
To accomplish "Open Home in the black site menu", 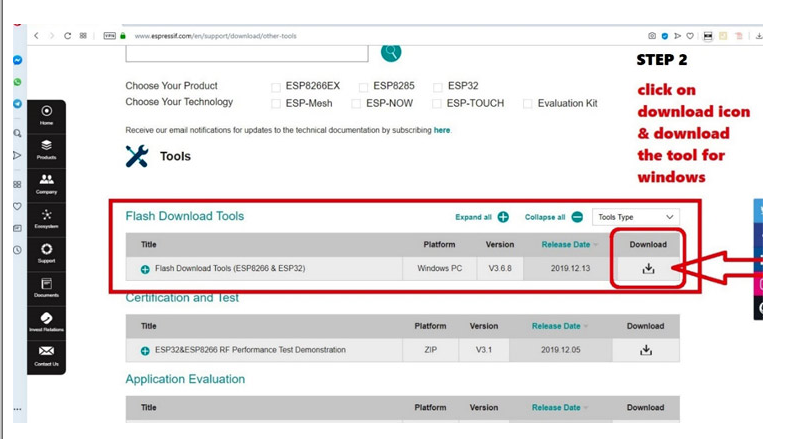I will pos(47,115).
